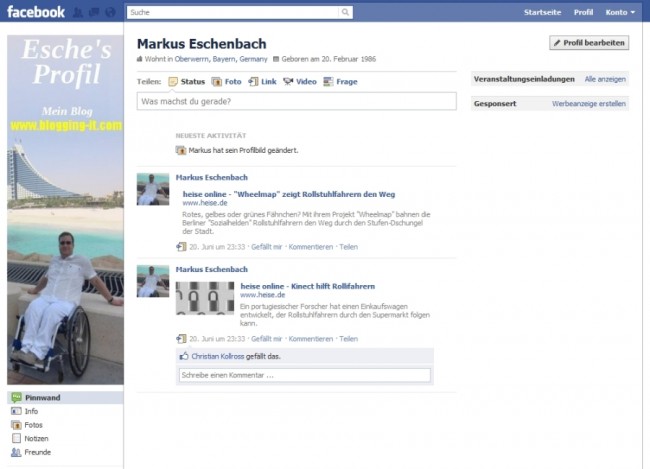Click the Notizen sidebar icon
This screenshot has height=469, width=650.
(16, 439)
